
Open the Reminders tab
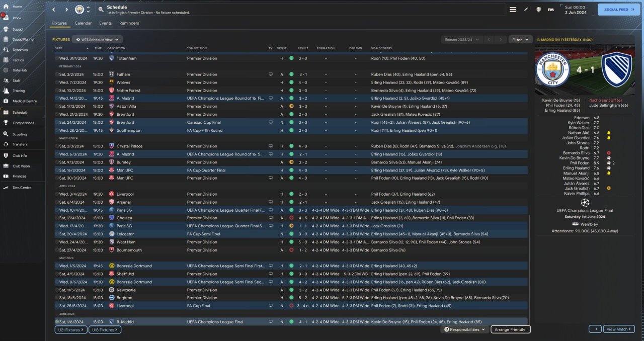click(x=129, y=23)
